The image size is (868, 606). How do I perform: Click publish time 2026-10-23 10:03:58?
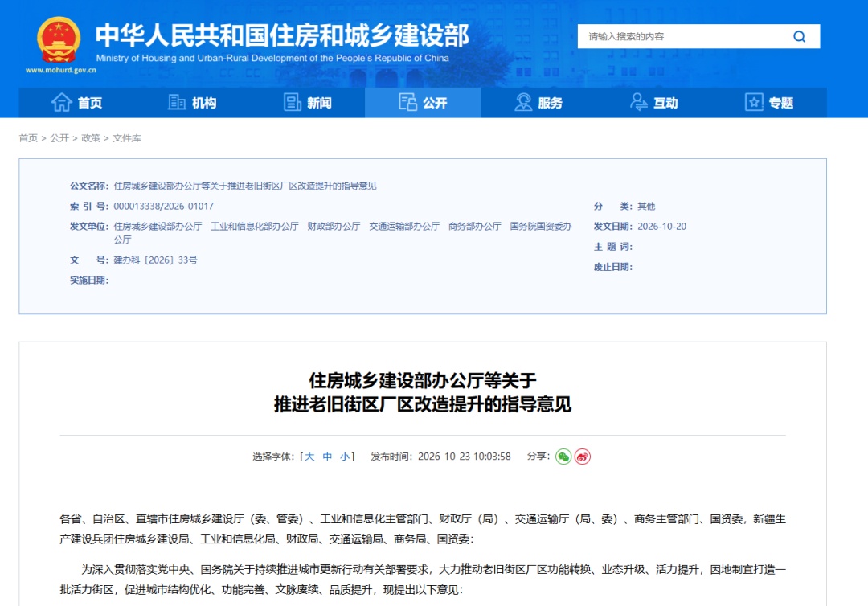click(x=465, y=457)
